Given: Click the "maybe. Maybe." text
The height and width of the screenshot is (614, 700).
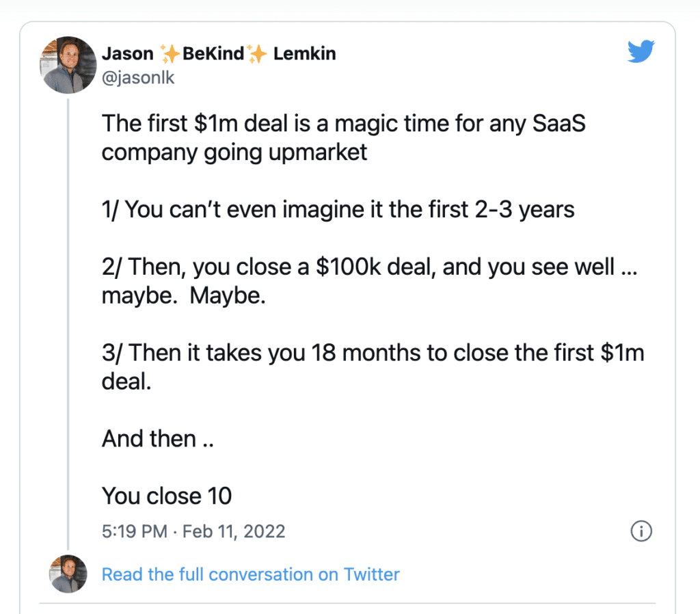Looking at the screenshot, I should (183, 296).
